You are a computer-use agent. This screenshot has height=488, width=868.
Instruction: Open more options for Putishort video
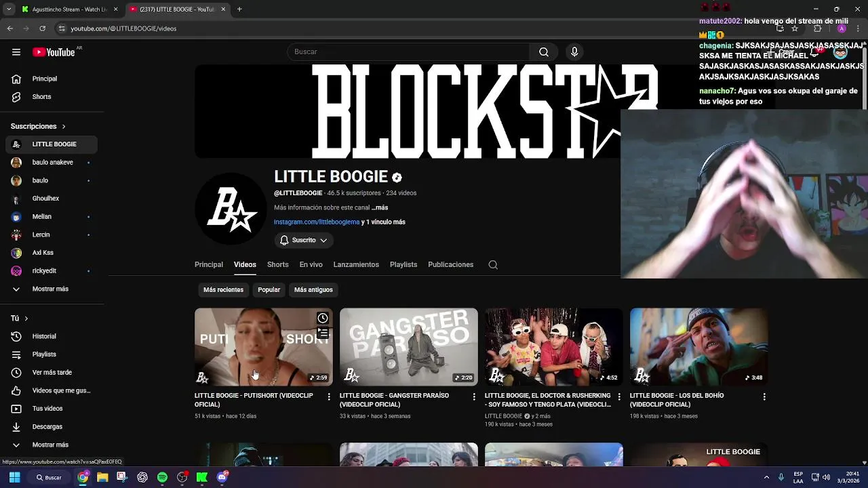click(329, 396)
